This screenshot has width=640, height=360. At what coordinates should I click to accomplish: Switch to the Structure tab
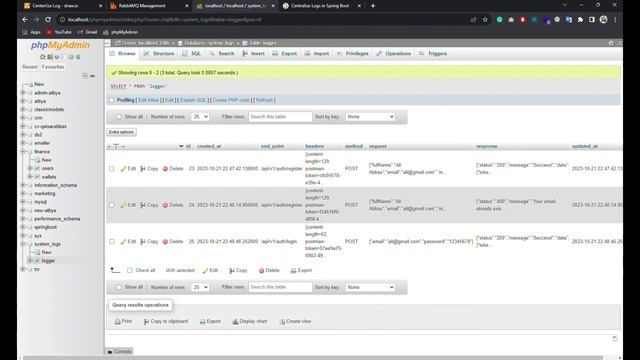(159, 53)
